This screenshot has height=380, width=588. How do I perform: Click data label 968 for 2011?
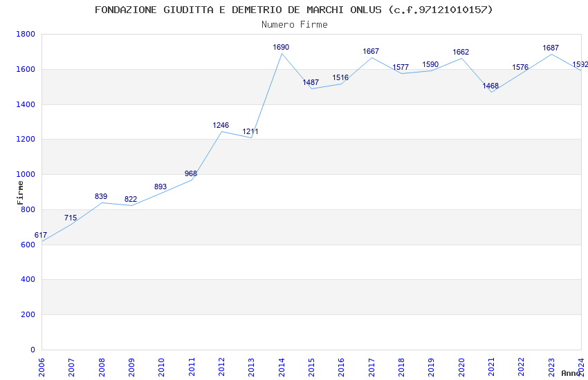191,173
